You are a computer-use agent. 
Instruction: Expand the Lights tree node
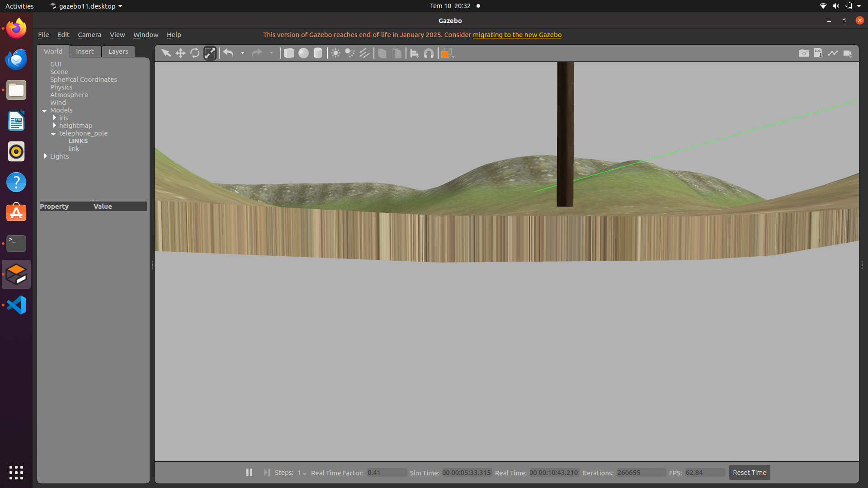pyautogui.click(x=45, y=156)
